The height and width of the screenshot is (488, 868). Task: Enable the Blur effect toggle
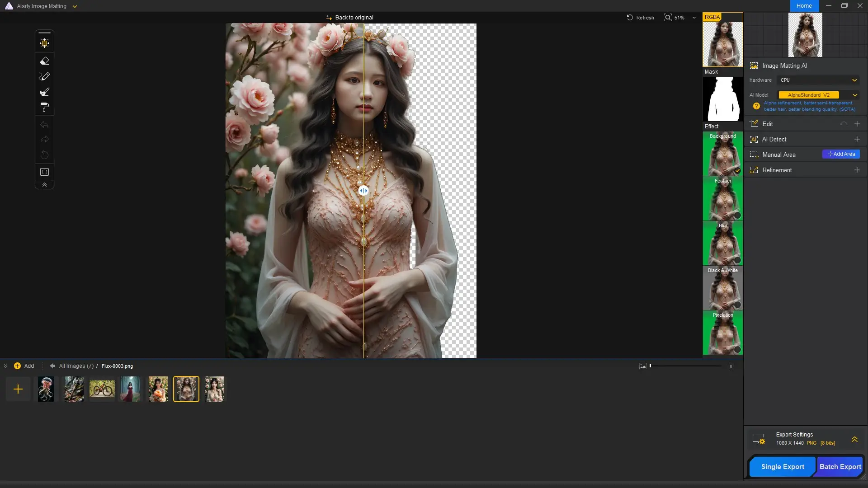pos(737,260)
